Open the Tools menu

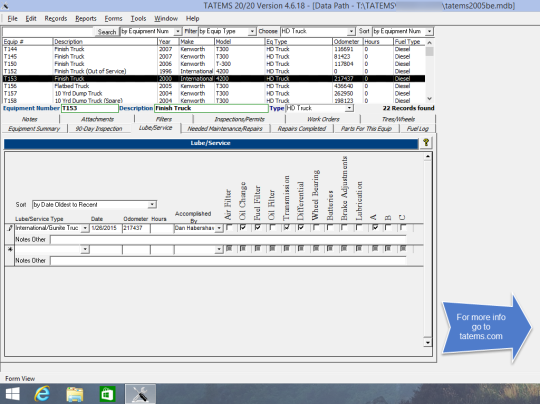138,19
